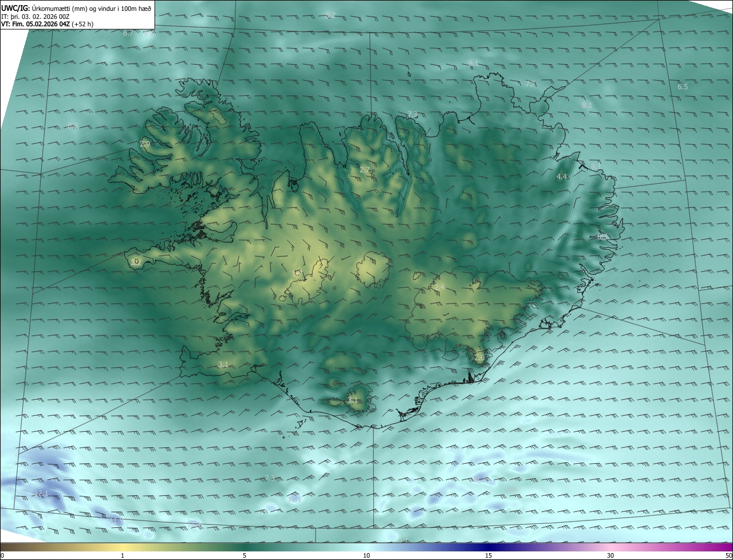Click the 9.0 value beside the 6.7 label
This screenshot has width=733, height=560.
pyautogui.click(x=148, y=34)
